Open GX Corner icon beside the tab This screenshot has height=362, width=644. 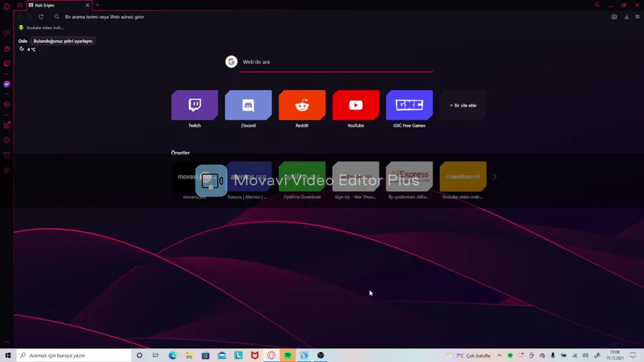coord(20,5)
